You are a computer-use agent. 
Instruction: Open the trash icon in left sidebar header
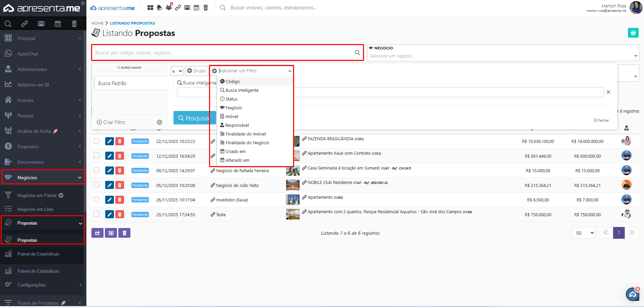point(74,24)
